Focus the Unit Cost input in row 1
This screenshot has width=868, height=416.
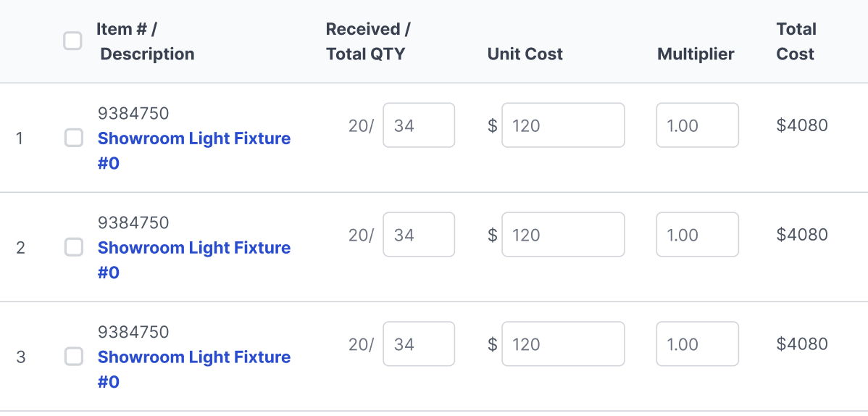pyautogui.click(x=563, y=125)
